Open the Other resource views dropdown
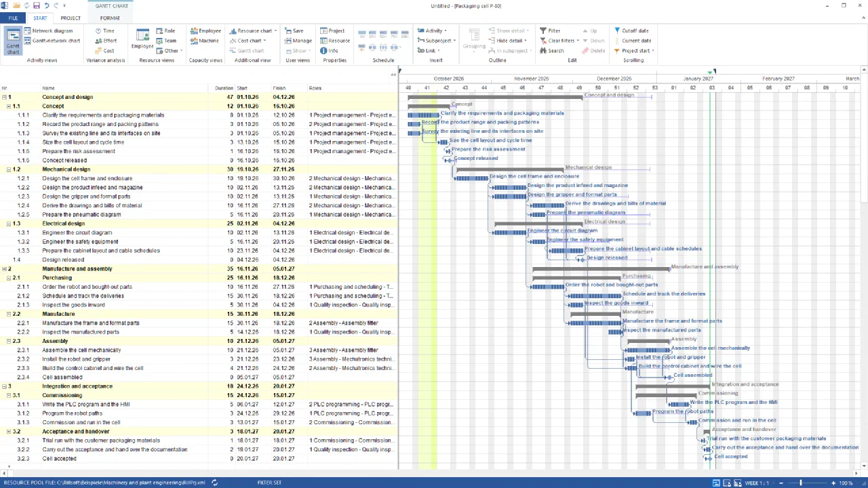The image size is (868, 488). point(169,51)
